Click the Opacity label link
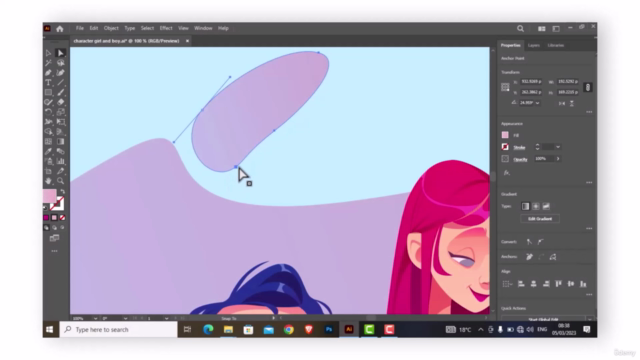 coord(520,159)
